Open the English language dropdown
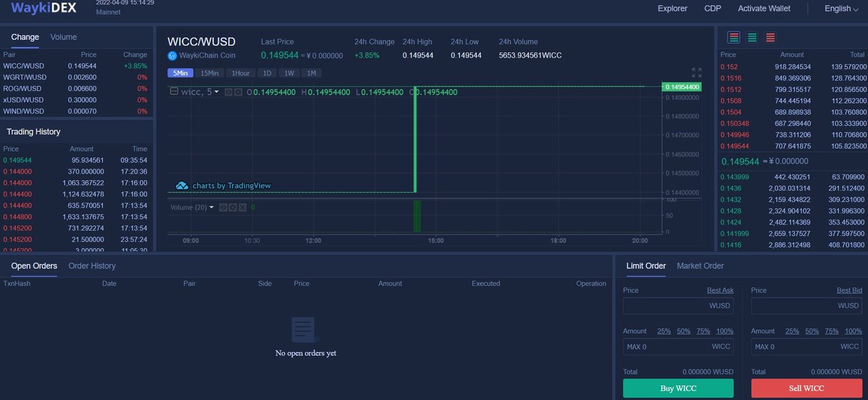This screenshot has height=400, width=868. 842,9
